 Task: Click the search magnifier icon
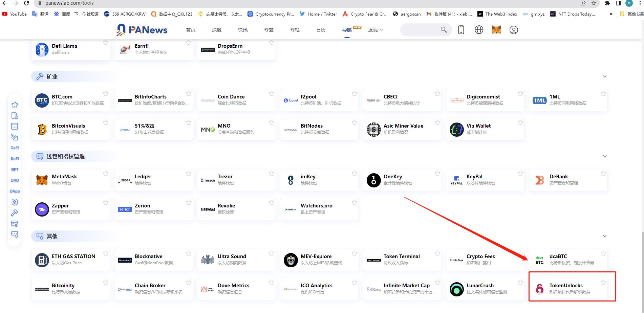click(x=444, y=30)
